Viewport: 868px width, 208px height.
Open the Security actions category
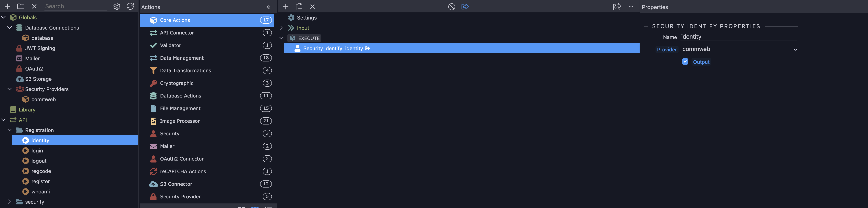coord(207,134)
